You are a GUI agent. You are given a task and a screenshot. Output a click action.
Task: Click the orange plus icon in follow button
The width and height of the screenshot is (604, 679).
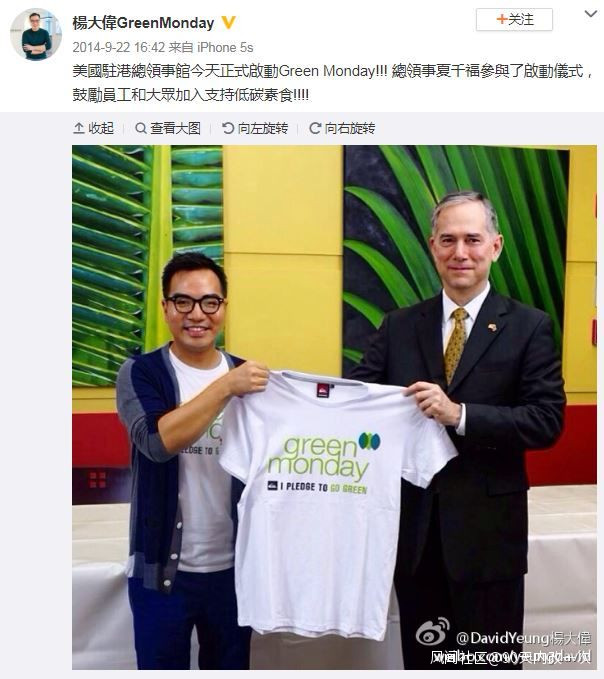(x=502, y=19)
